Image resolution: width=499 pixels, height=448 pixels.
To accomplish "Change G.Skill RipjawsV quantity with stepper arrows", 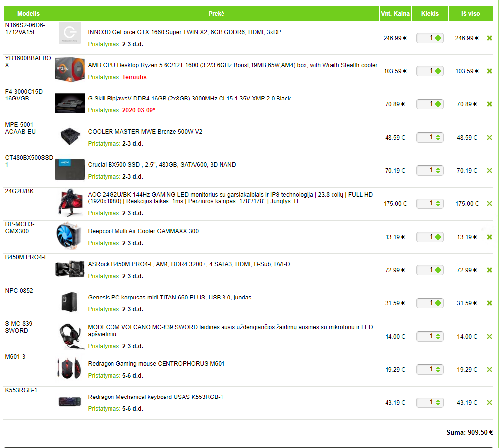I will point(438,104).
